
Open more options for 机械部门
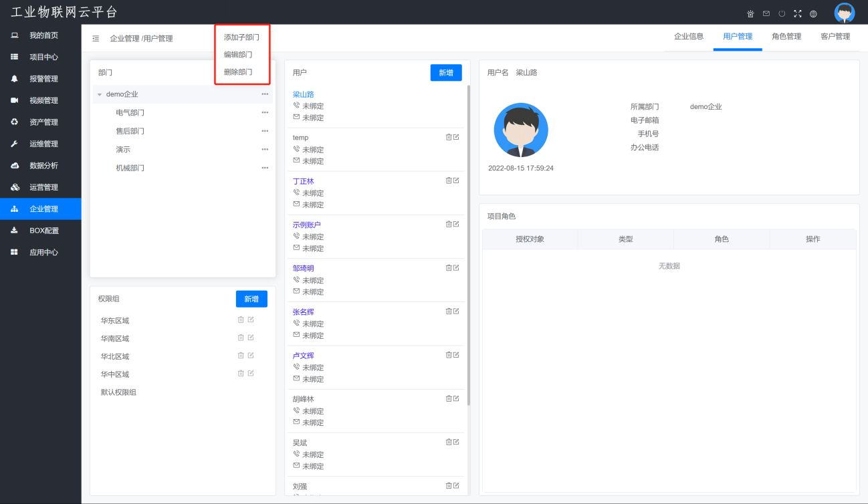[265, 168]
